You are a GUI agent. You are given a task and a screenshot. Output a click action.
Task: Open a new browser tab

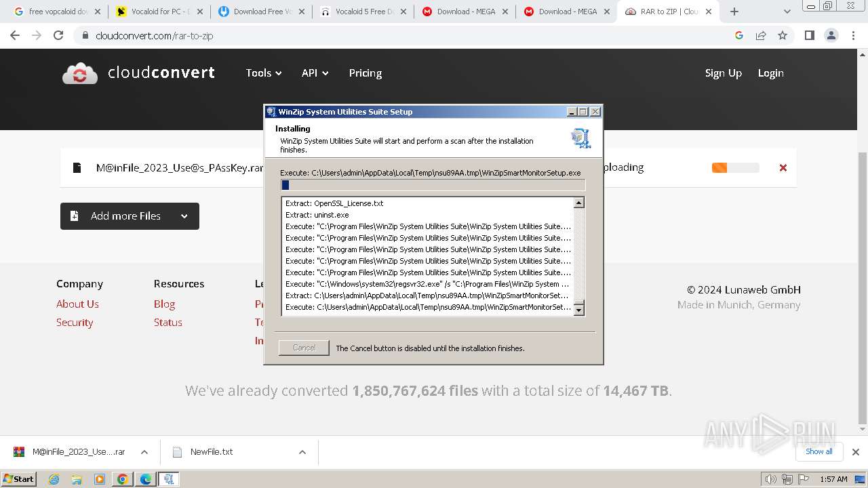point(734,12)
